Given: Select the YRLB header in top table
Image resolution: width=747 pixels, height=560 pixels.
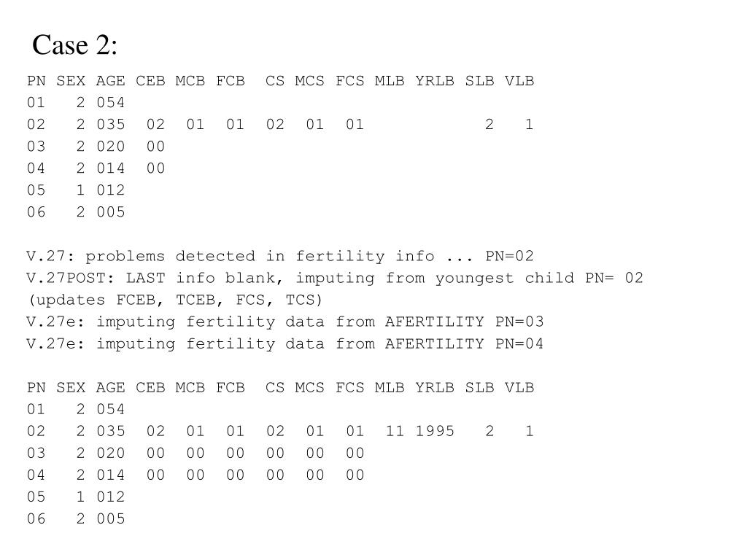Looking at the screenshot, I should pyautogui.click(x=435, y=81).
